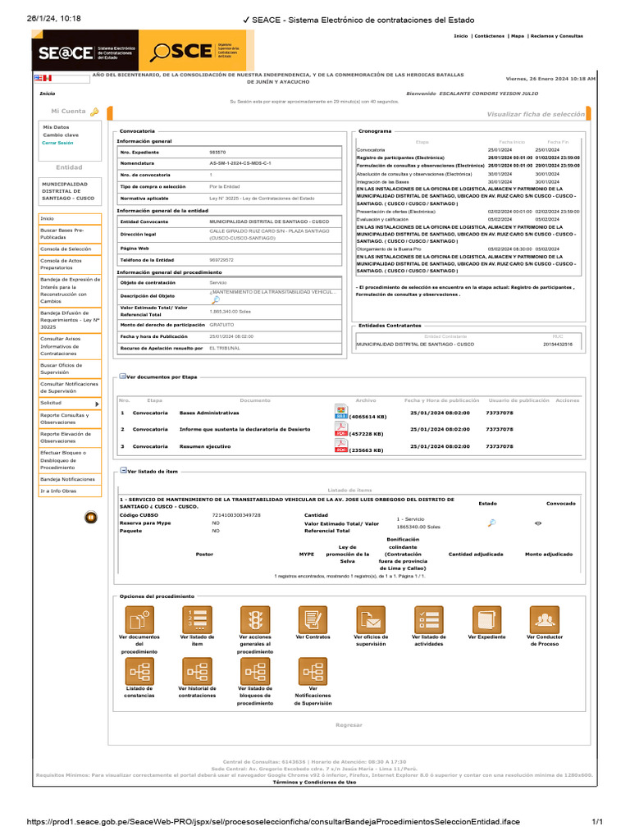Open Ver listado de actividades icon

(x=428, y=620)
